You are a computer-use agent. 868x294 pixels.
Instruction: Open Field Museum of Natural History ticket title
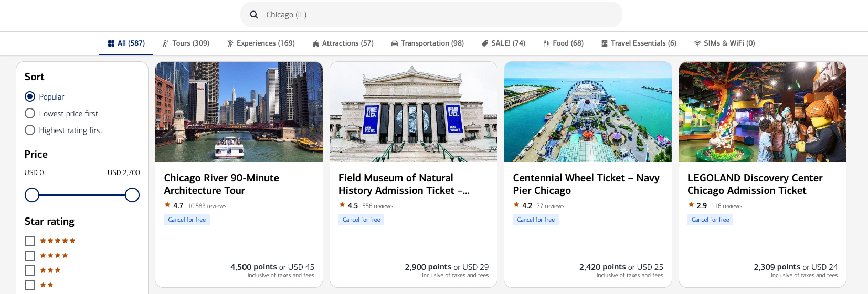[404, 184]
